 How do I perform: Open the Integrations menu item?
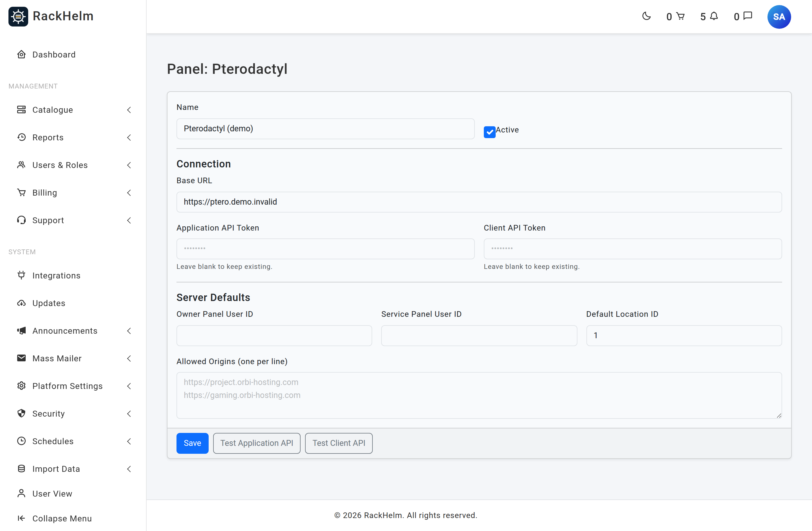pyautogui.click(x=73, y=275)
